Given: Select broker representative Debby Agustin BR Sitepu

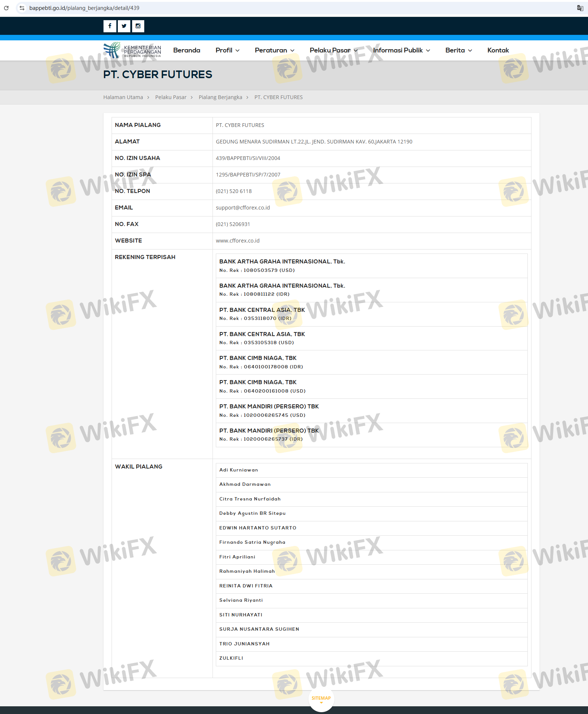Looking at the screenshot, I should [x=372, y=514].
